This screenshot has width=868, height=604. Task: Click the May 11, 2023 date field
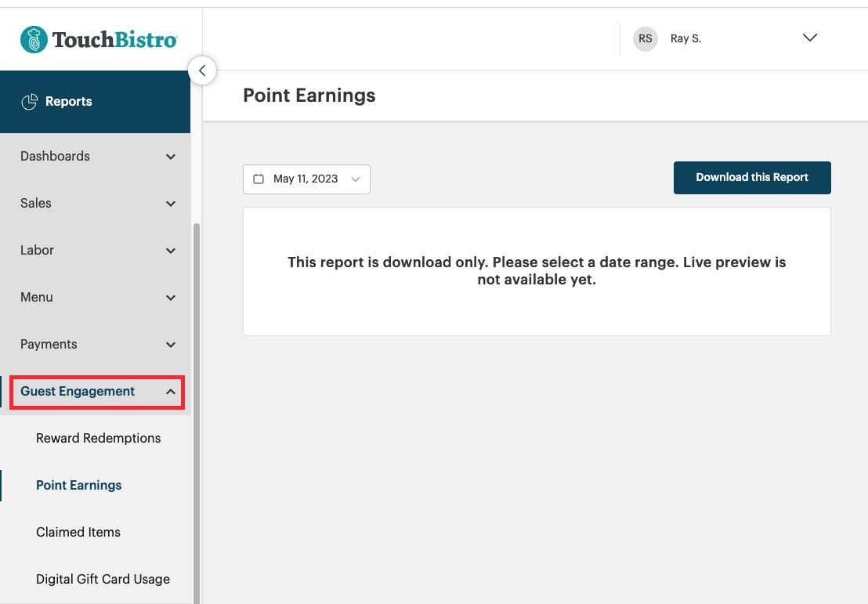point(306,179)
